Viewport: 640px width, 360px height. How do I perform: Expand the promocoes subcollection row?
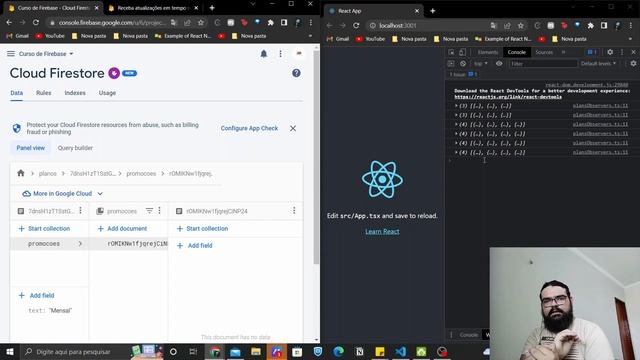[x=49, y=244]
